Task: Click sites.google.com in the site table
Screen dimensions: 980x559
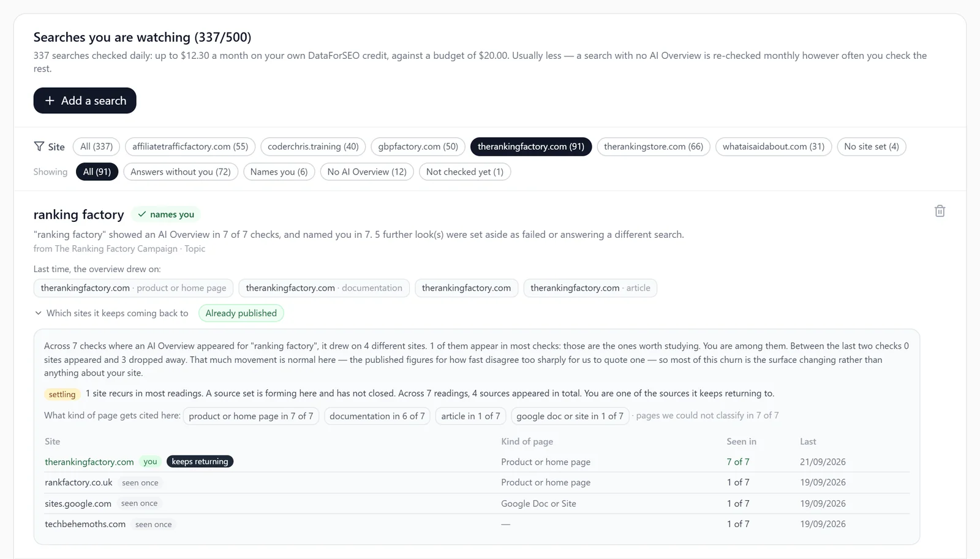Action: 78,503
